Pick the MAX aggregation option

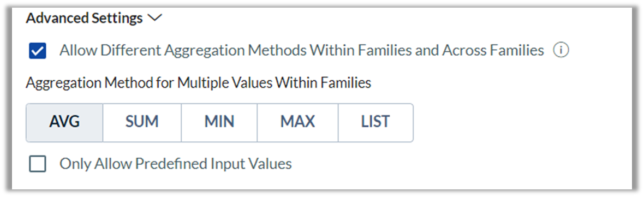(x=298, y=122)
